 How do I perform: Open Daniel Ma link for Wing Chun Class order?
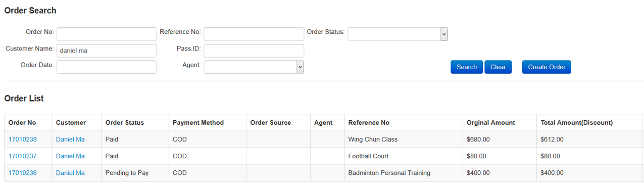70,139
